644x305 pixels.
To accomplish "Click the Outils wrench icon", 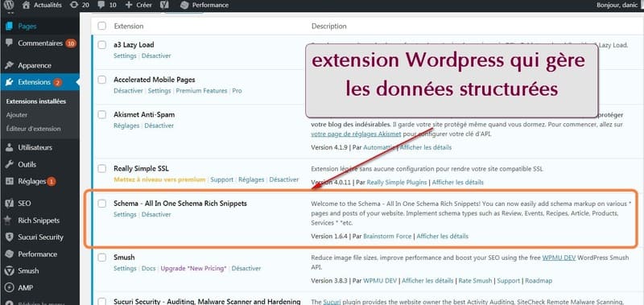I will [x=9, y=165].
